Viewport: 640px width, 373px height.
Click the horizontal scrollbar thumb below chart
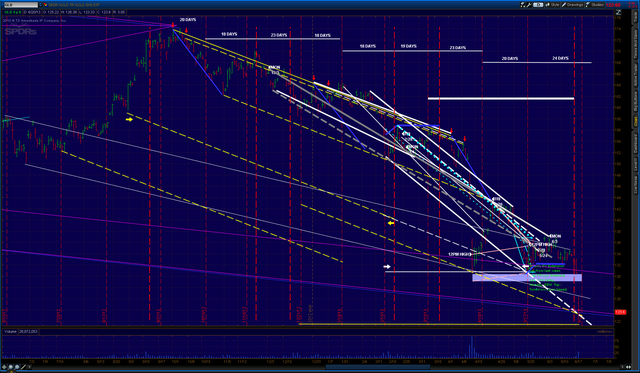[378, 367]
